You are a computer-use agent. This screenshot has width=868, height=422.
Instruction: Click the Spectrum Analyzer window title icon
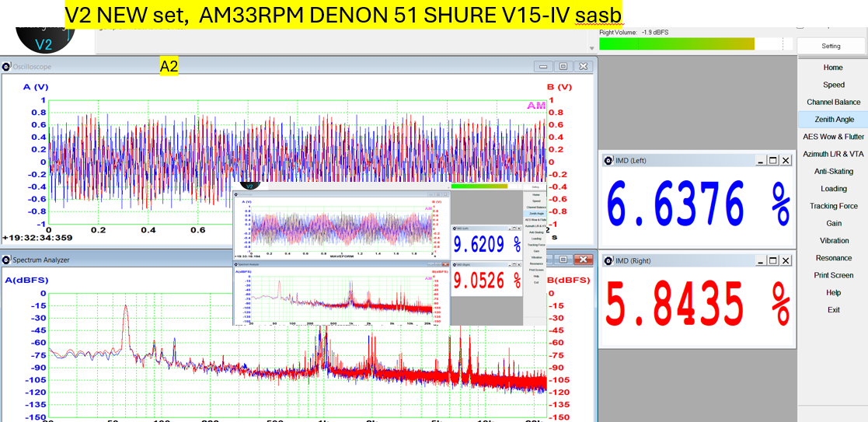click(6, 260)
